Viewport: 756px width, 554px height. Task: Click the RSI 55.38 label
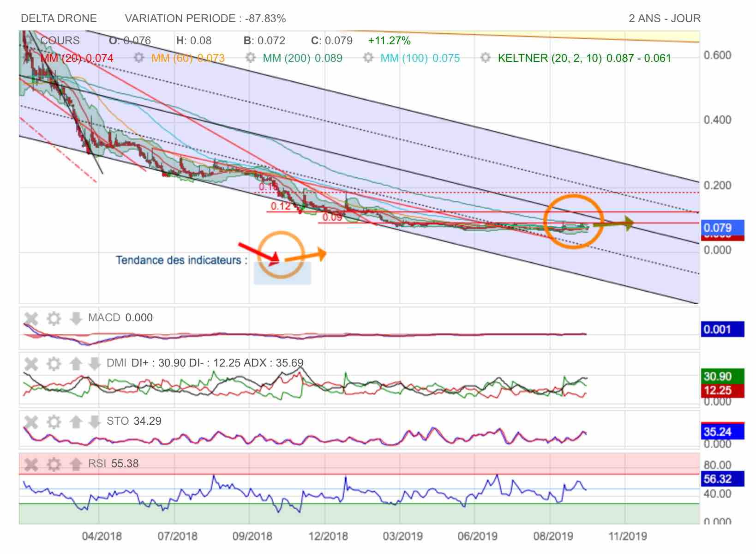113,464
